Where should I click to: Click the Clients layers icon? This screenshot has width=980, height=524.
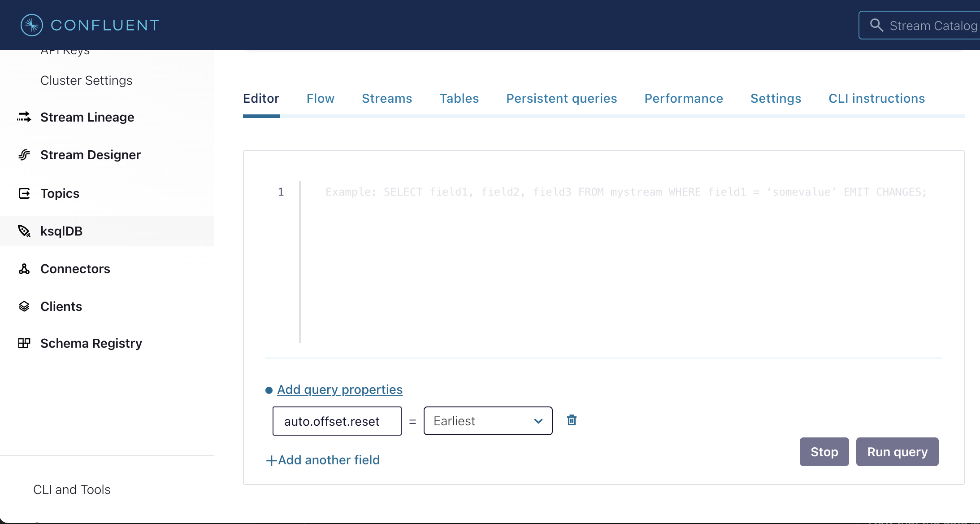click(24, 306)
